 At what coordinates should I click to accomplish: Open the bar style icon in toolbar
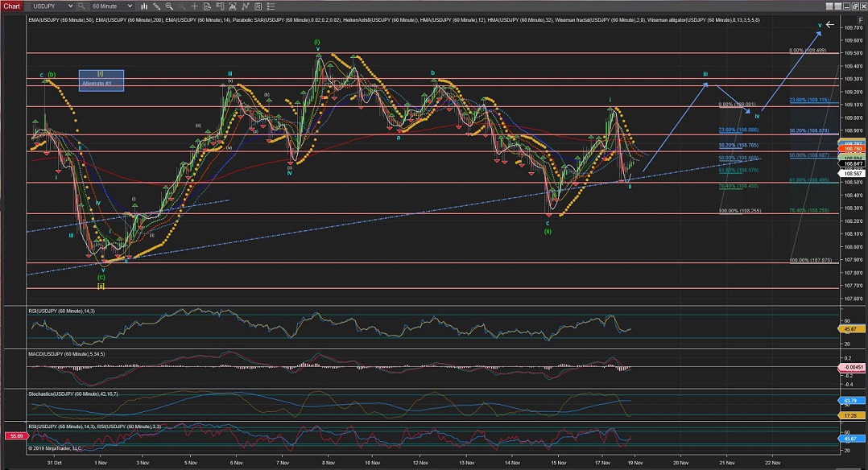(x=144, y=6)
